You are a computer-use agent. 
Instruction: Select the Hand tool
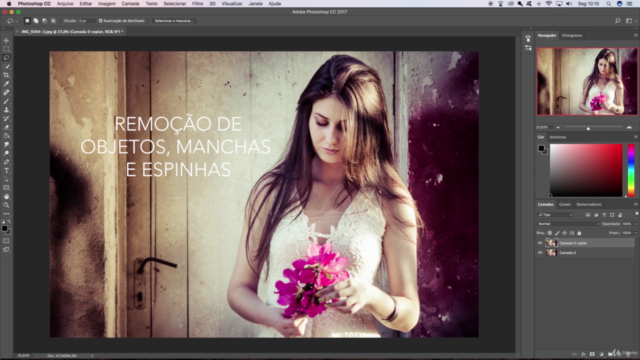point(6,196)
